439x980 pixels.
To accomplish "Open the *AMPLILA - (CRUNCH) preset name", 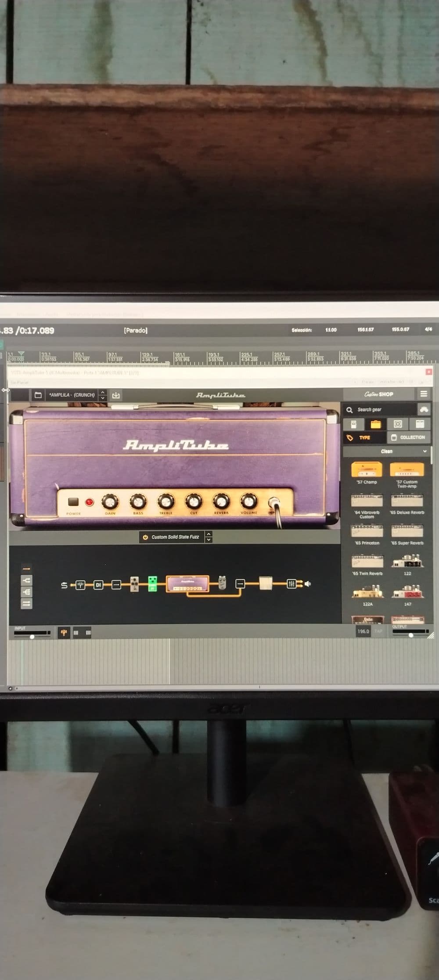I will (x=72, y=395).
